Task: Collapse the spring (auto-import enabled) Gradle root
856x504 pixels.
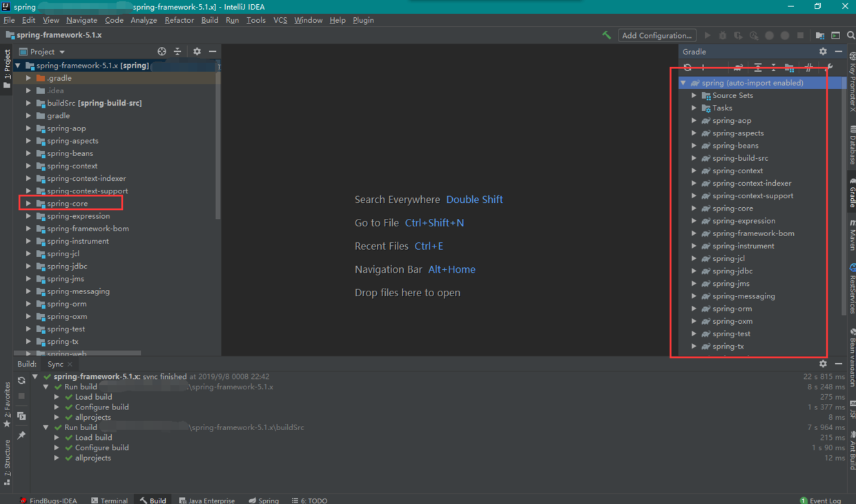Action: tap(683, 83)
